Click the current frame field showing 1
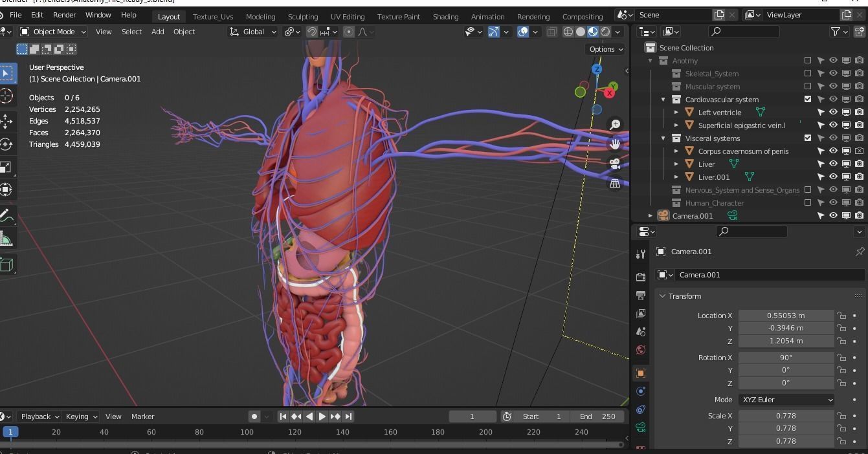868x454 pixels. (472, 416)
